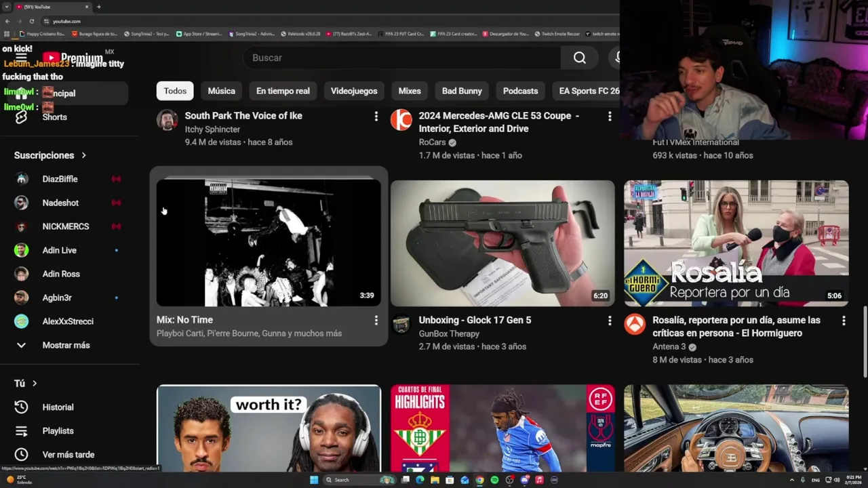Open Spotify from the taskbar

[x=494, y=480]
